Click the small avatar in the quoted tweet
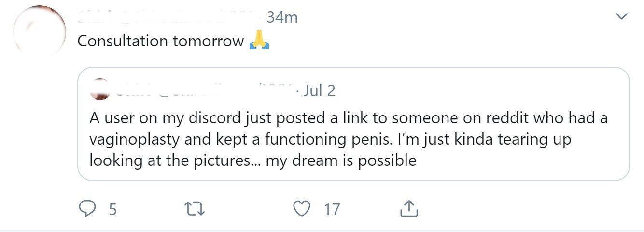Viewport: 644px width, 232px height. point(99,90)
